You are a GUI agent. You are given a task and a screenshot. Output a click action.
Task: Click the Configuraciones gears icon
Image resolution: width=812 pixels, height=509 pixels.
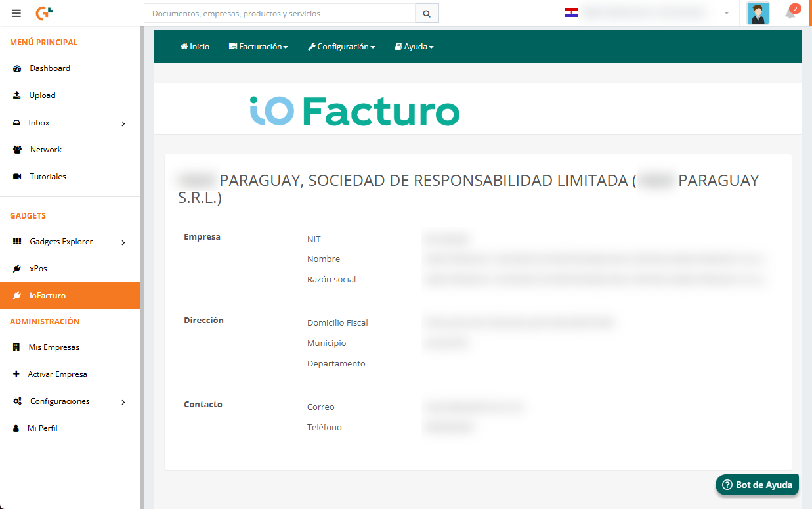[17, 401]
